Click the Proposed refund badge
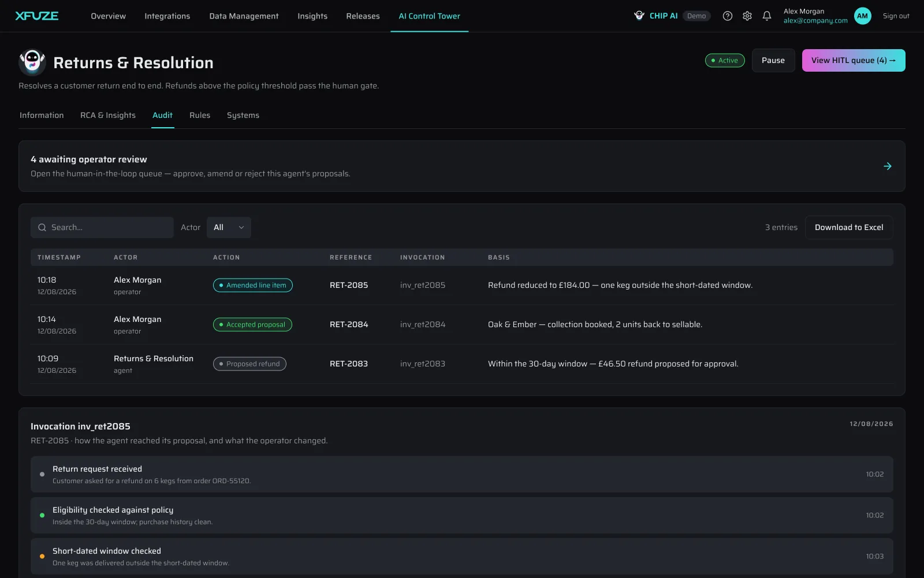This screenshot has height=578, width=924. pos(249,364)
